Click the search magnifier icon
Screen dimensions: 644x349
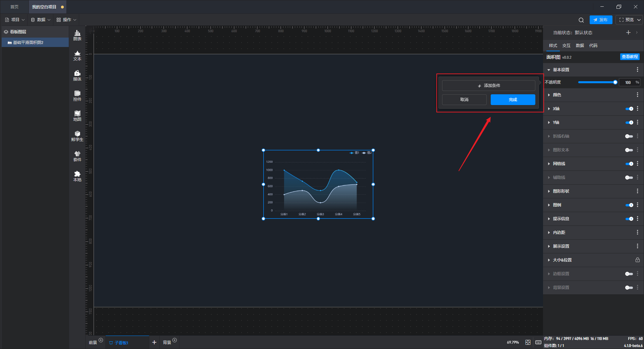(581, 20)
